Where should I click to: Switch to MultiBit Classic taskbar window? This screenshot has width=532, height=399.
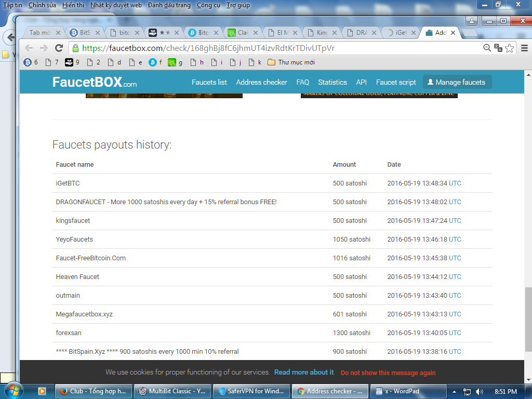tap(172, 391)
